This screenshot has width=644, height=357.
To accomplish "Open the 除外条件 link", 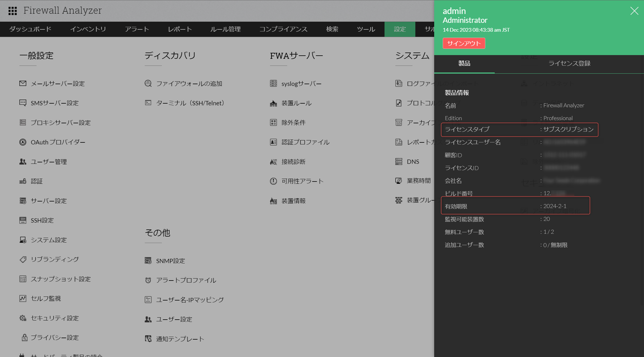I will (x=293, y=123).
